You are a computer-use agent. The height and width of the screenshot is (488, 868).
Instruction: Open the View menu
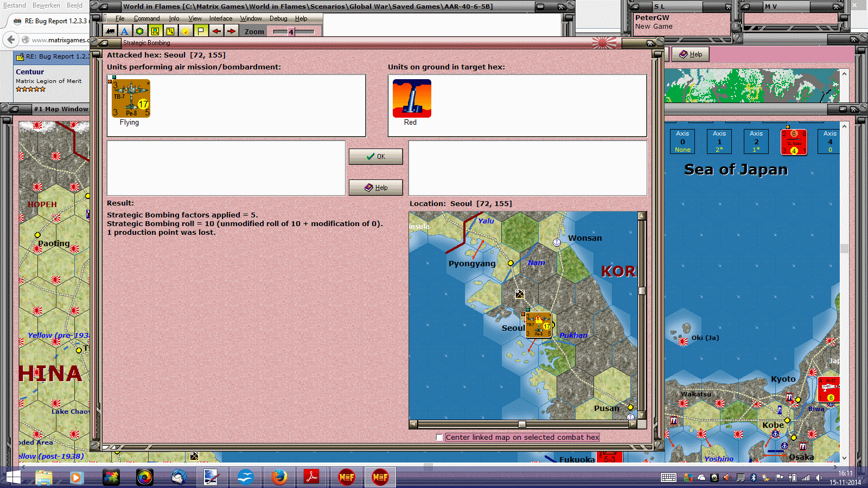[x=195, y=18]
